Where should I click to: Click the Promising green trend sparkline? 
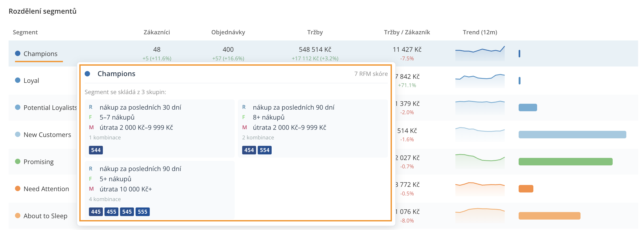click(480, 161)
